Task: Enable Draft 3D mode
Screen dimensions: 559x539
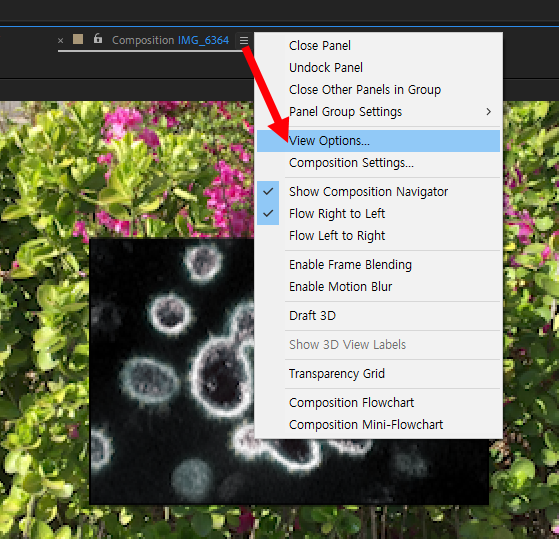Action: point(378,316)
